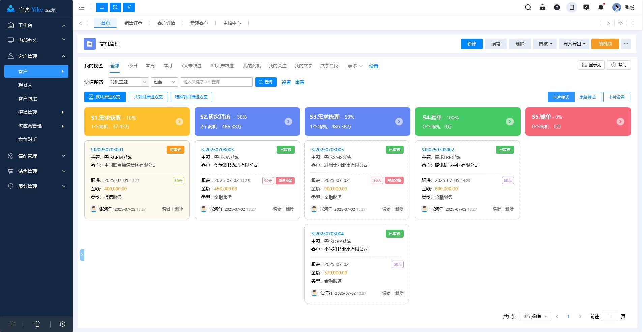Click the page number jump input
644x332 pixels.
click(610, 316)
